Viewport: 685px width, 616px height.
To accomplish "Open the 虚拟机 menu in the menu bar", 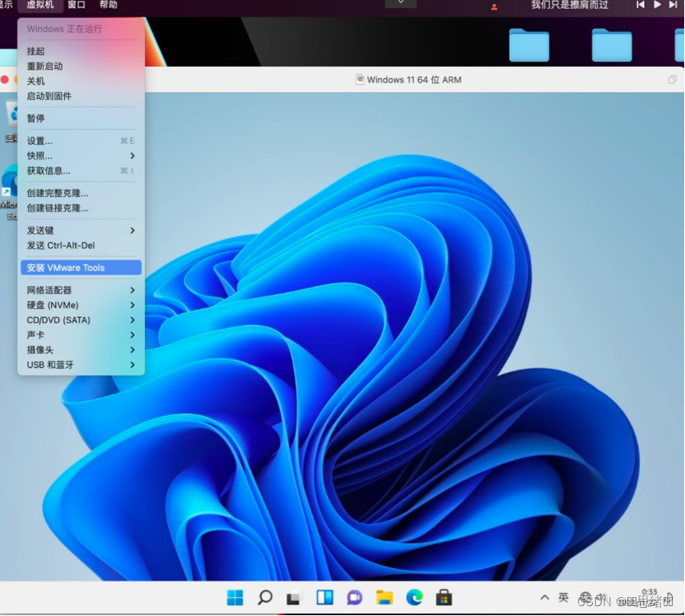I will coord(40,5).
